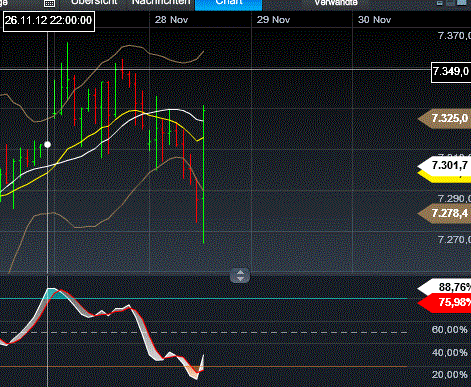
Task: Click the 7.370,0 price axis label
Action: click(x=454, y=36)
